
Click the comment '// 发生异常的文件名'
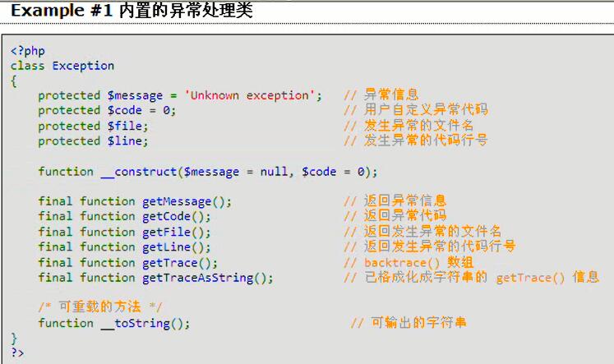[x=409, y=125]
